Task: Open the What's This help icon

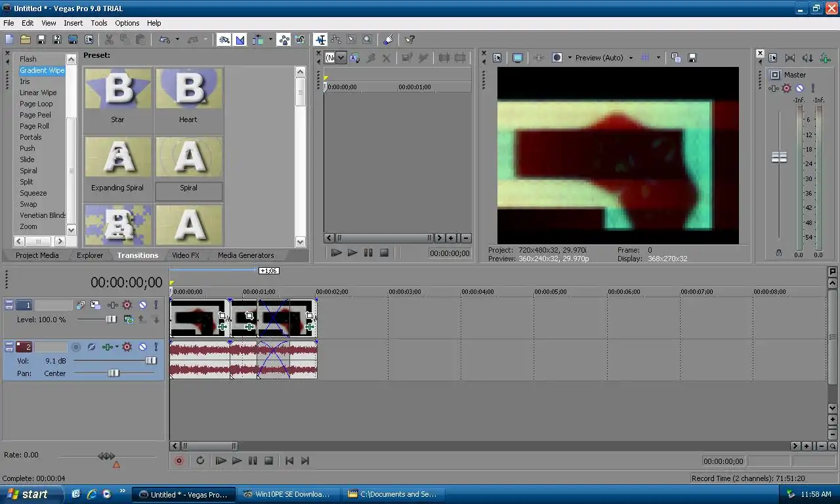Action: [x=409, y=40]
